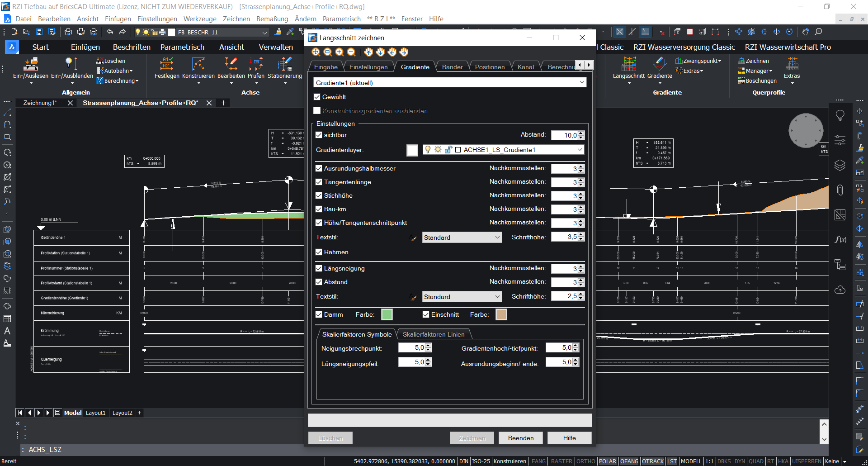Click the Hilfe button in dialog
This screenshot has height=466, width=868.
coord(570,438)
